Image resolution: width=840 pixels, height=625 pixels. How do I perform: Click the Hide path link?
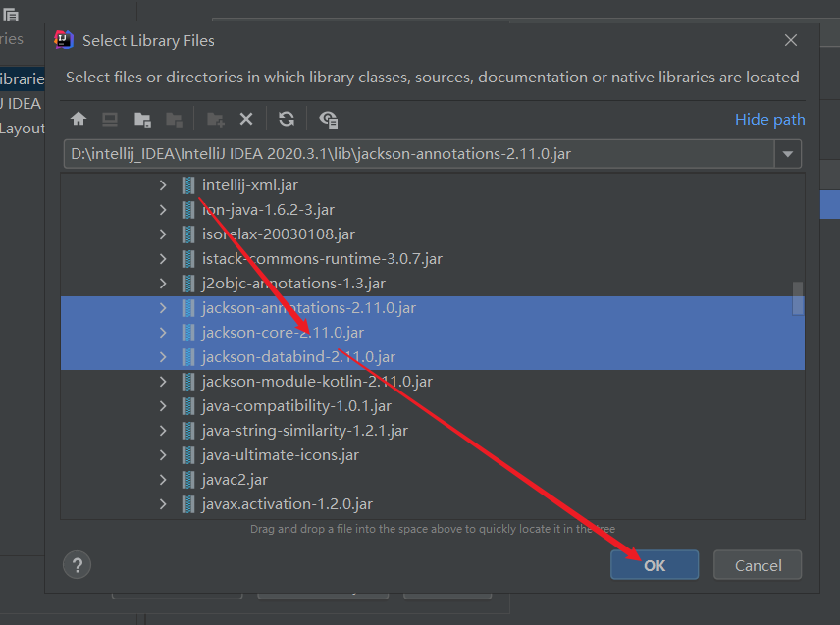769,119
